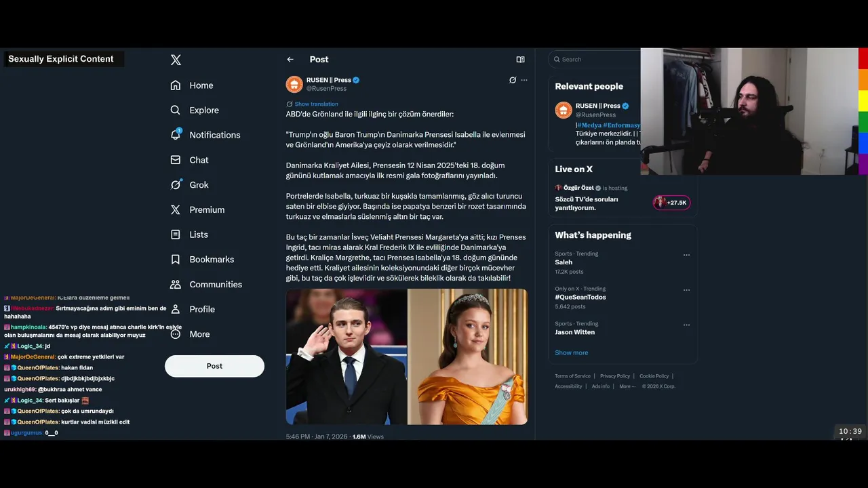Click the Explore magnifier icon

click(x=176, y=110)
